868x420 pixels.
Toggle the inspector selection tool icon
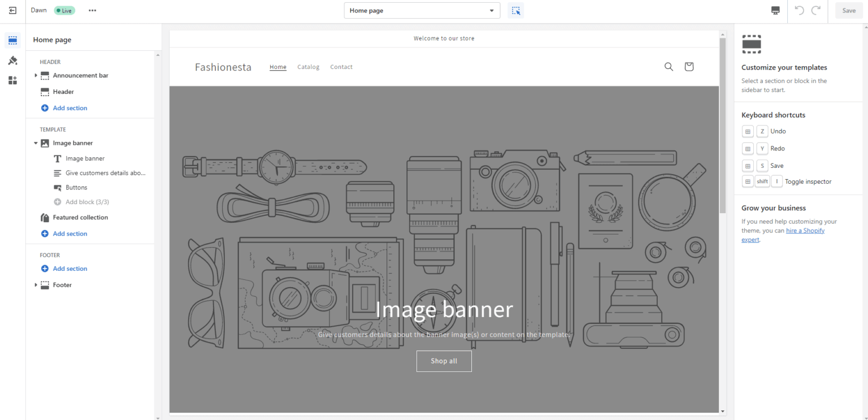(515, 11)
